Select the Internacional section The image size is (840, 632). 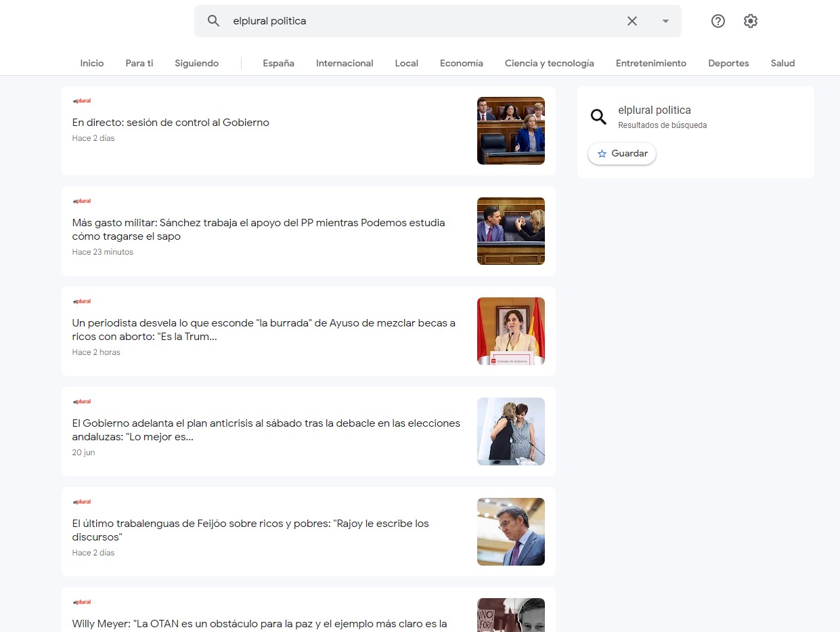coord(345,63)
